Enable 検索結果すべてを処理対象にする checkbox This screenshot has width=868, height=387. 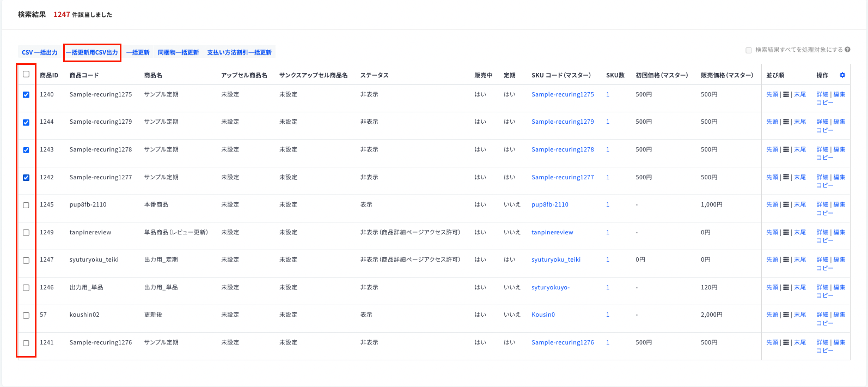pyautogui.click(x=749, y=50)
